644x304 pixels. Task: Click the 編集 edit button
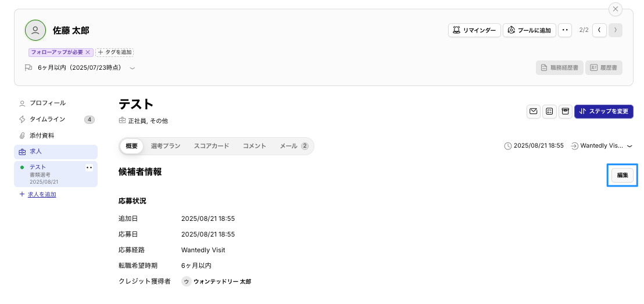tap(622, 175)
